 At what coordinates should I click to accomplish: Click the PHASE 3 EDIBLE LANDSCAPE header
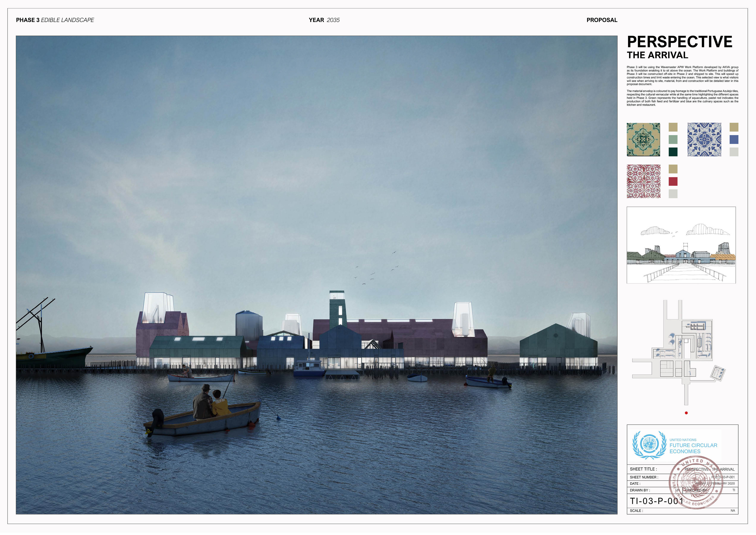(x=55, y=20)
